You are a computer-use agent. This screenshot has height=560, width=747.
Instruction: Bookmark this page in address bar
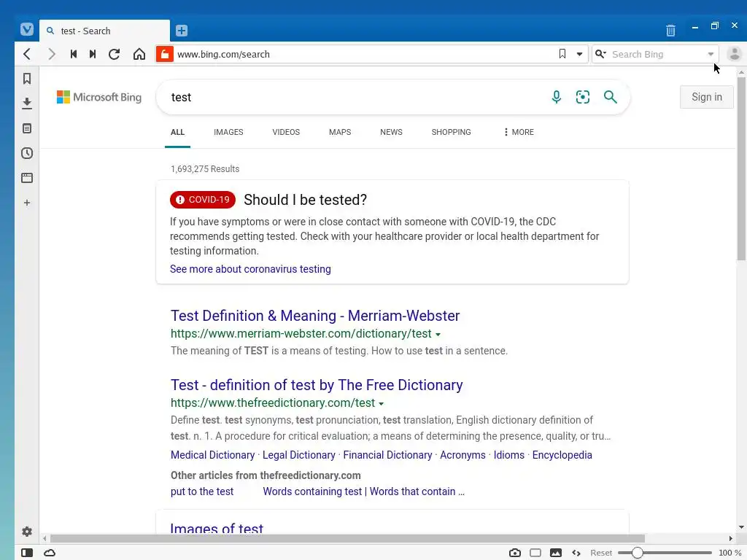[x=562, y=54]
